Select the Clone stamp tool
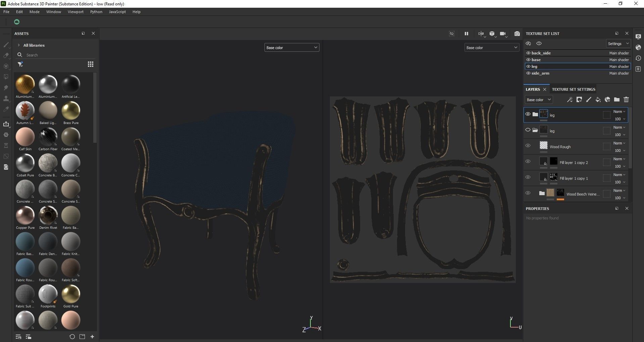The width and height of the screenshot is (644, 342). [x=6, y=98]
